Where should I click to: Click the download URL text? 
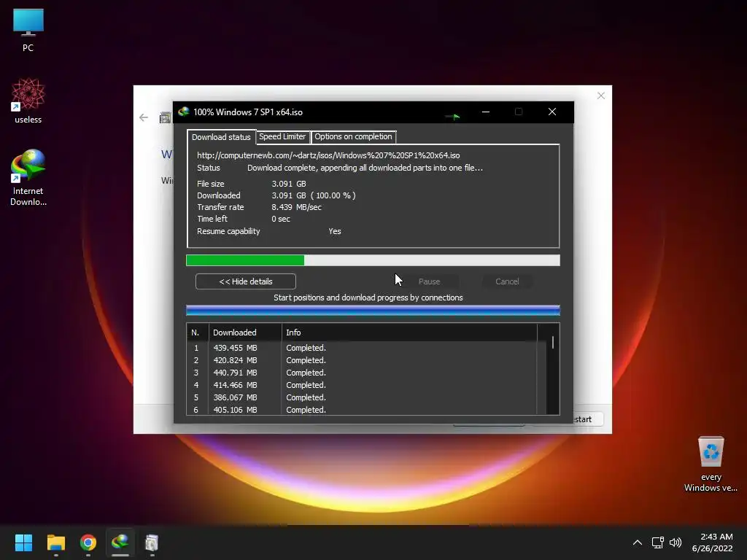328,155
